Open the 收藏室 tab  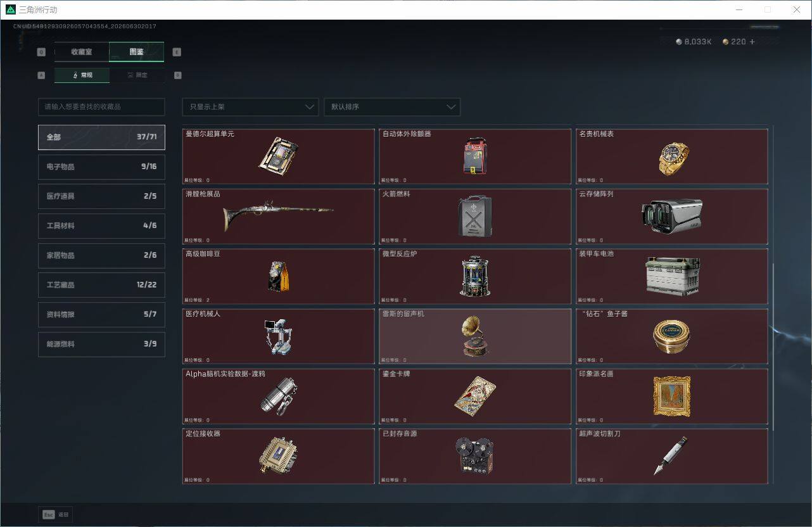(x=82, y=52)
